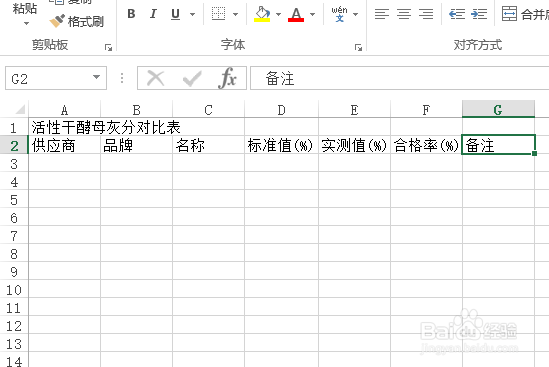
Task: Click cell 合格率(%)
Action: coord(426,145)
